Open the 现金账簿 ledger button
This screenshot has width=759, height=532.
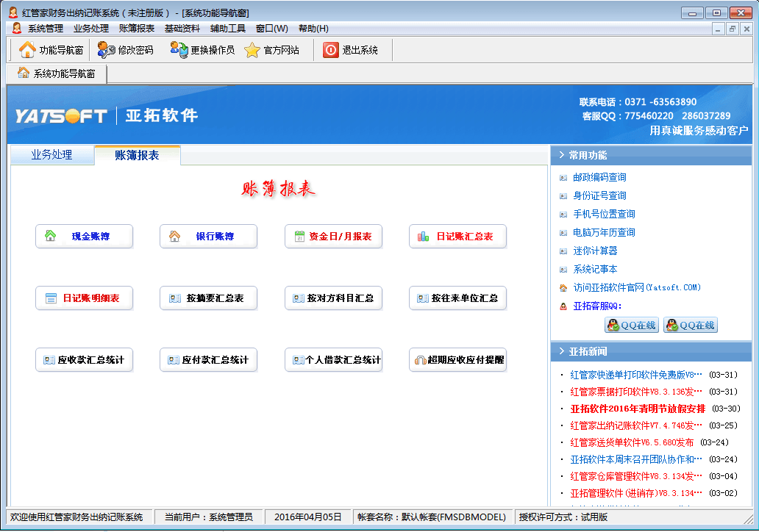84,237
